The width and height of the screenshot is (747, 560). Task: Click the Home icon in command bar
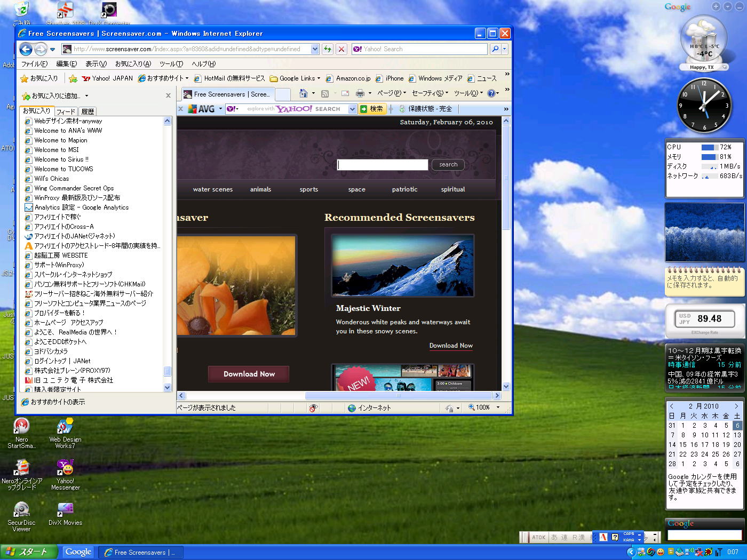(x=303, y=93)
